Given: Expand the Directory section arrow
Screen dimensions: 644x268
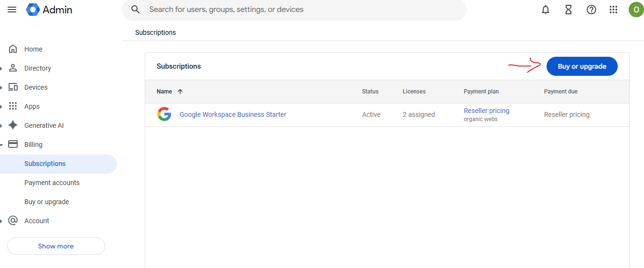Looking at the screenshot, I should (2, 68).
